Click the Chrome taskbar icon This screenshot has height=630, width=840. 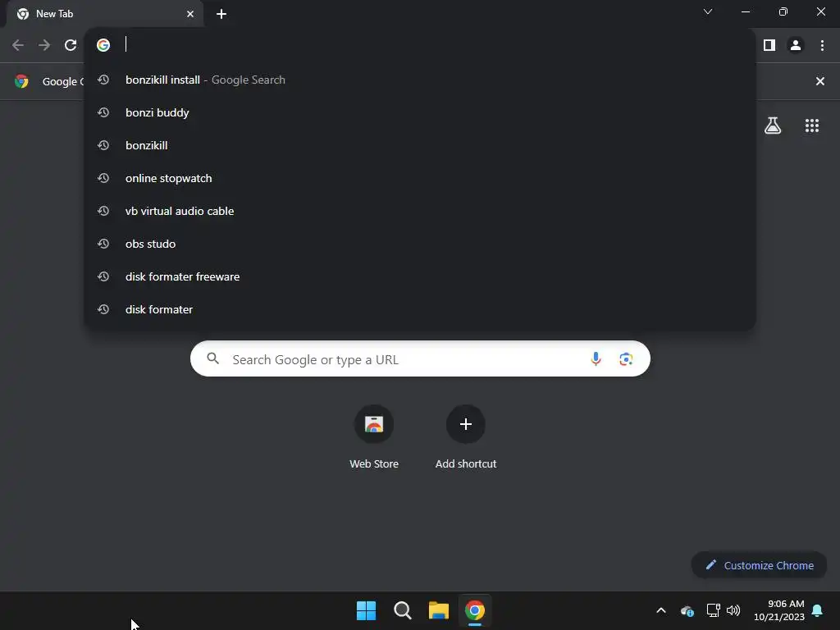(475, 610)
